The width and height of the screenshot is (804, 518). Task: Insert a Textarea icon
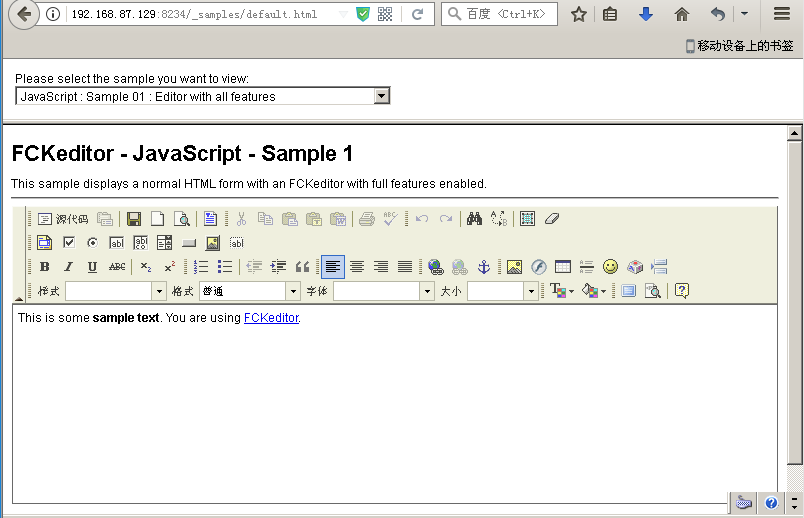140,243
